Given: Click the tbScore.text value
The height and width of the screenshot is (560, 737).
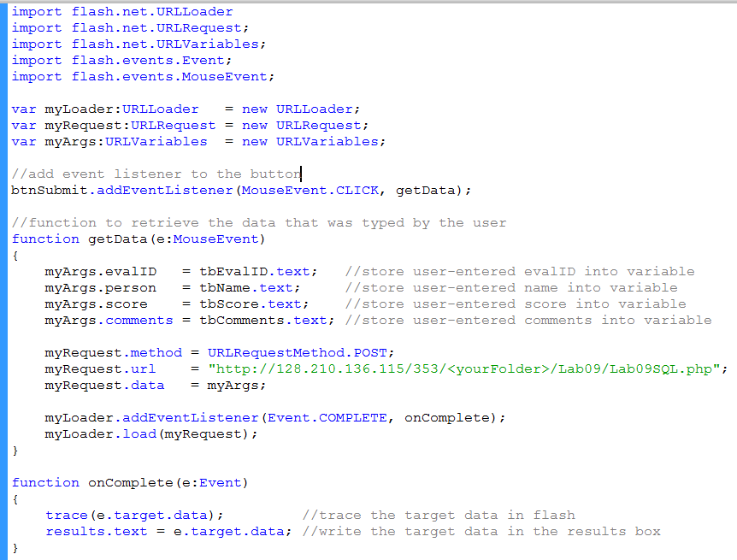Looking at the screenshot, I should pyautogui.click(x=250, y=304).
